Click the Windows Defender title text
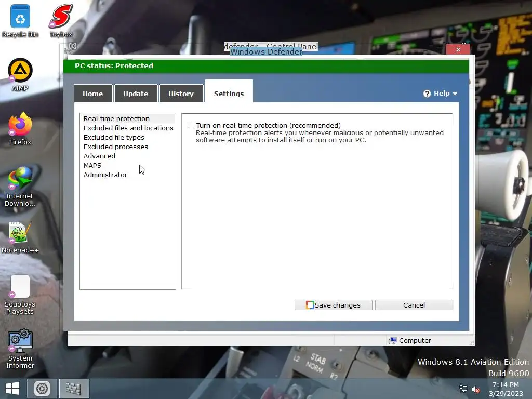 coord(267,51)
